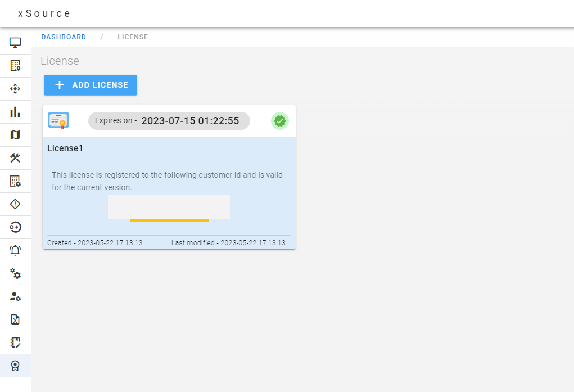Click the certificate icon on license card

coord(58,121)
